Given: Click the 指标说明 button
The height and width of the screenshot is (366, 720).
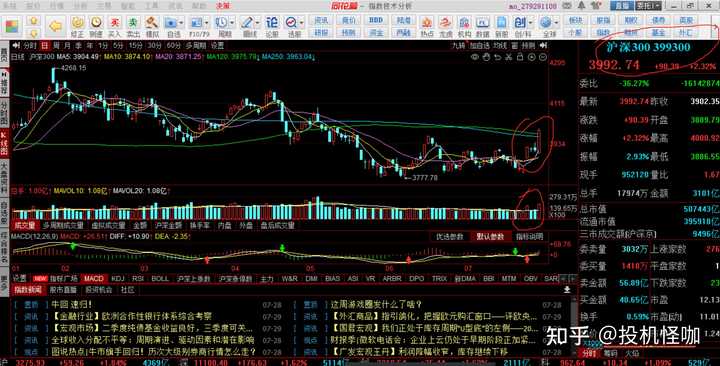Looking at the screenshot, I should point(529,236).
